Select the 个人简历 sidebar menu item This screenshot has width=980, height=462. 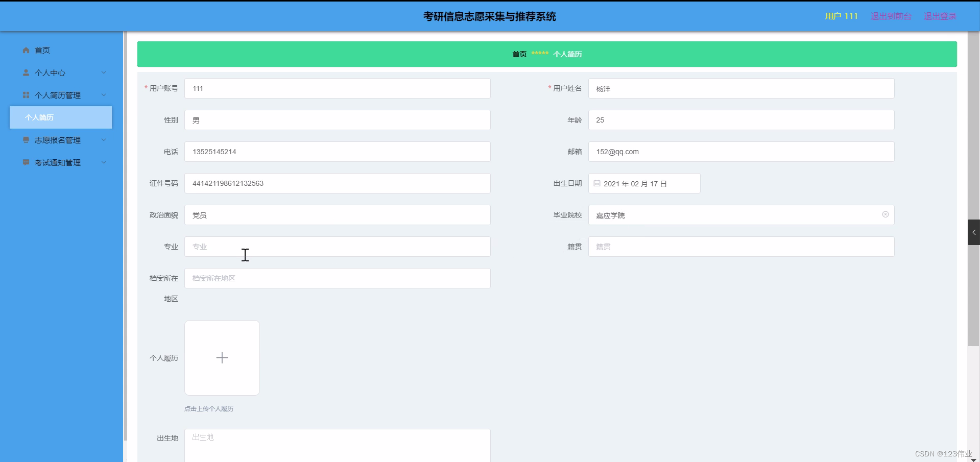tap(60, 117)
